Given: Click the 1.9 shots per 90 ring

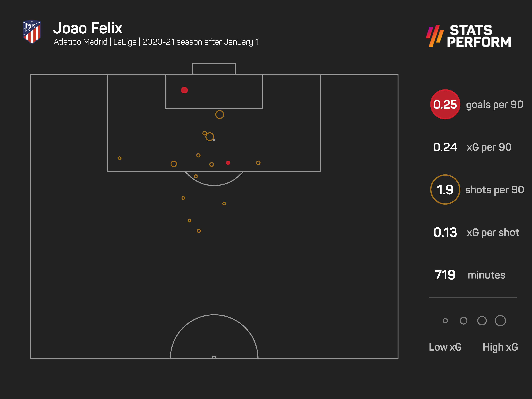Looking at the screenshot, I should 445,190.
